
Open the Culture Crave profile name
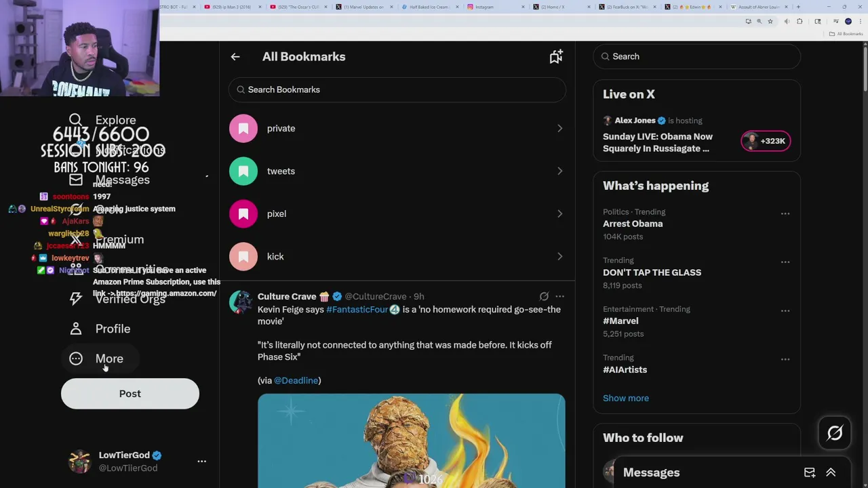(x=287, y=296)
